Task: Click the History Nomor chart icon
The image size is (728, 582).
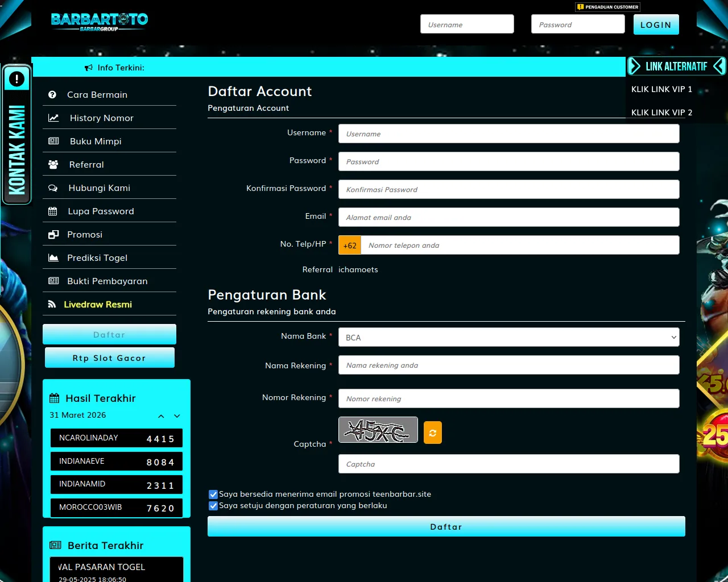Action: [53, 118]
